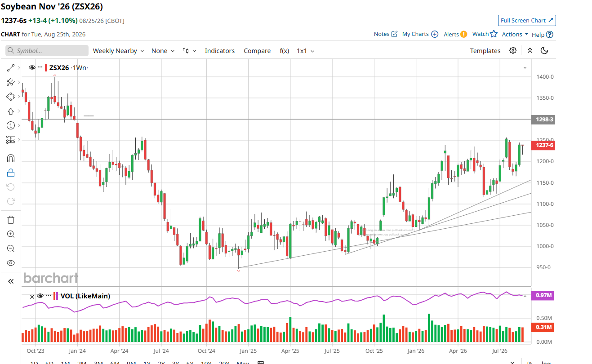Click the VOL (LikeMain) label
Image resolution: width=592 pixels, height=364 pixels.
[85, 296]
